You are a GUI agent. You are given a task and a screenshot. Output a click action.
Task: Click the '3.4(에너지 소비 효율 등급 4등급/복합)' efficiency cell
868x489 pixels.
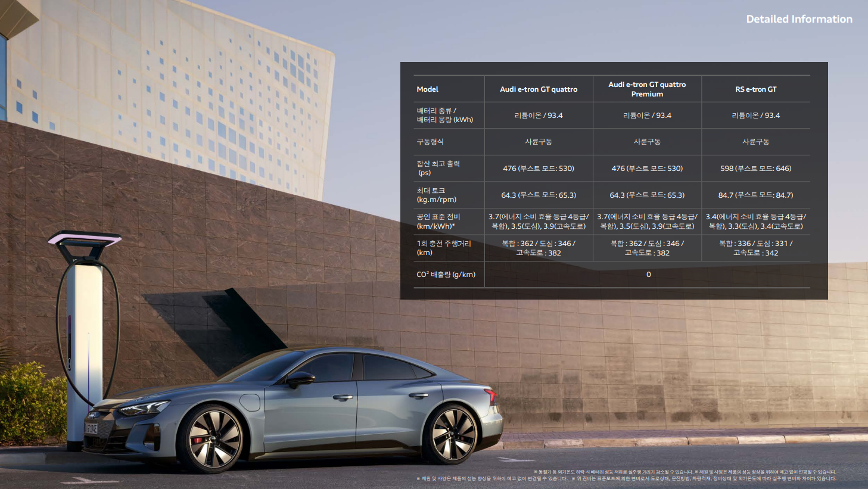pyautogui.click(x=755, y=222)
